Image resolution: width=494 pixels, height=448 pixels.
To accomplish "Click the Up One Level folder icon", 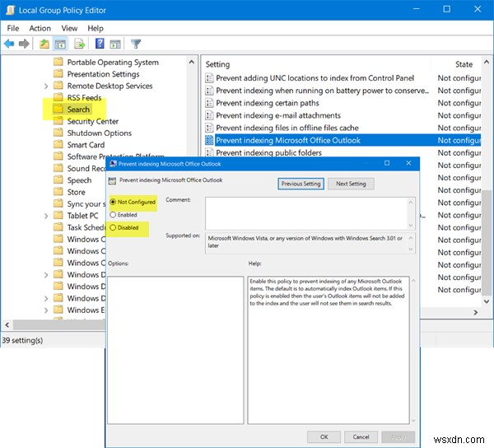I will 44,44.
